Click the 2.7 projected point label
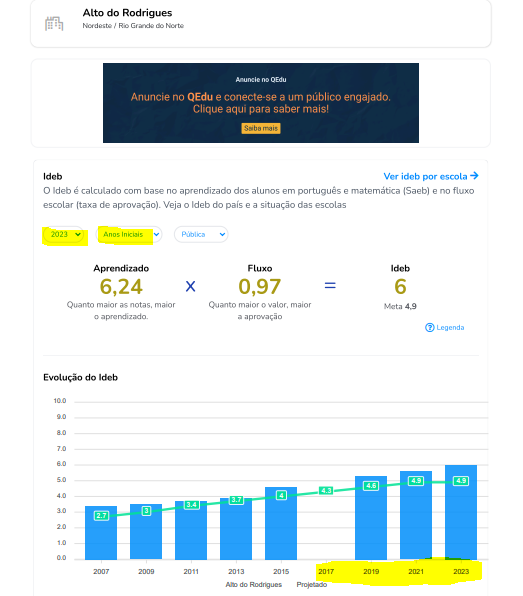Screen dimensions: 523x596 pos(101,516)
